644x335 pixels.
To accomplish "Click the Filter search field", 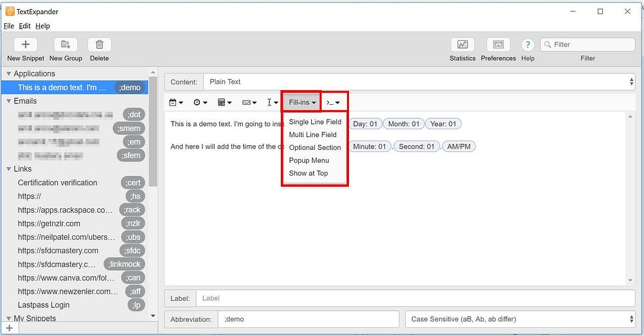I will 587,44.
